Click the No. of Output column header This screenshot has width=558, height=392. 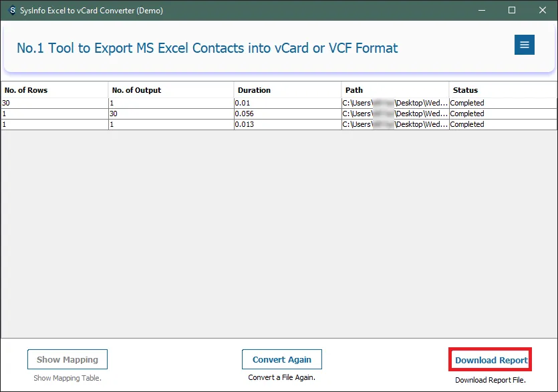click(171, 90)
